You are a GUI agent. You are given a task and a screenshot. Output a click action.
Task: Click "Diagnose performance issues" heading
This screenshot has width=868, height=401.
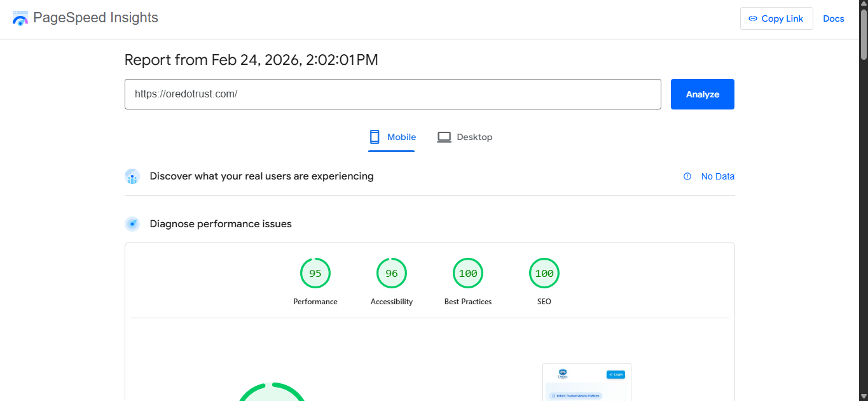point(221,223)
